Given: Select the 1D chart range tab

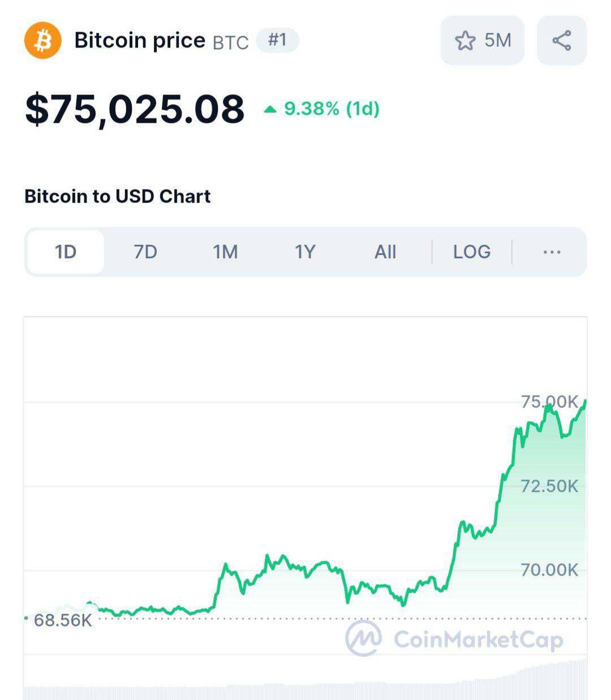Looking at the screenshot, I should [66, 252].
